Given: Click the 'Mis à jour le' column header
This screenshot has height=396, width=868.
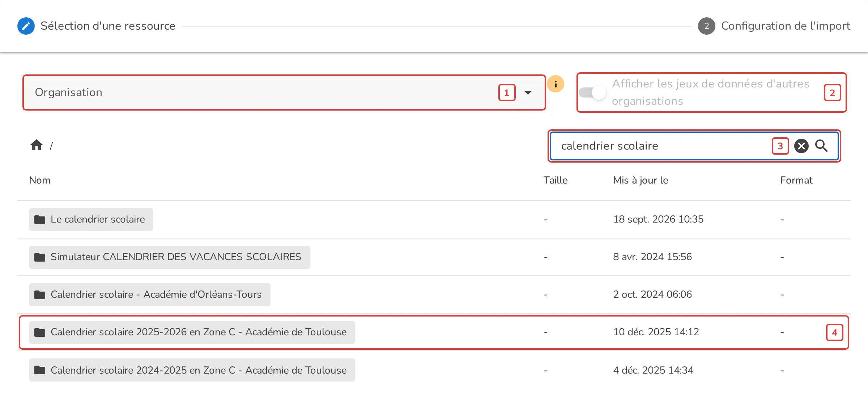Looking at the screenshot, I should point(641,180).
